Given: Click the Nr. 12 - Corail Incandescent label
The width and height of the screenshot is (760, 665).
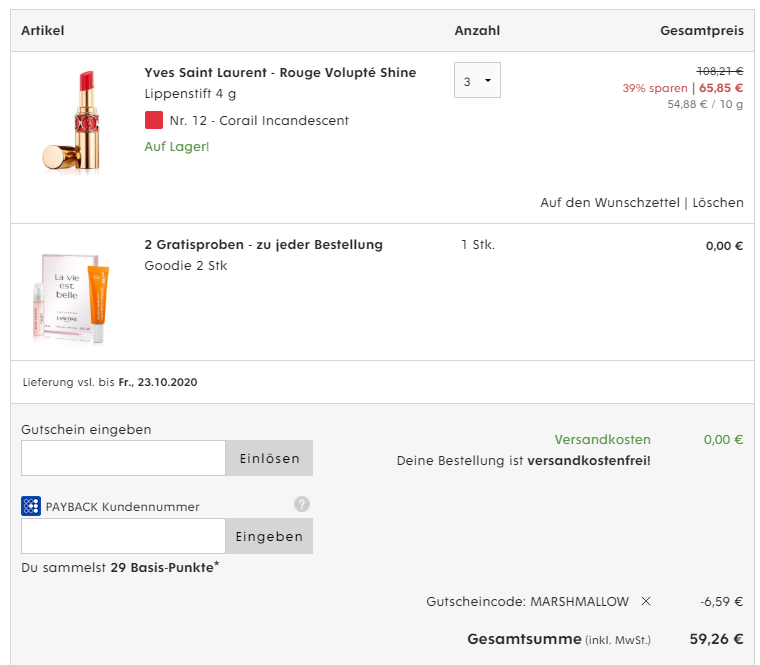Looking at the screenshot, I should click(259, 120).
